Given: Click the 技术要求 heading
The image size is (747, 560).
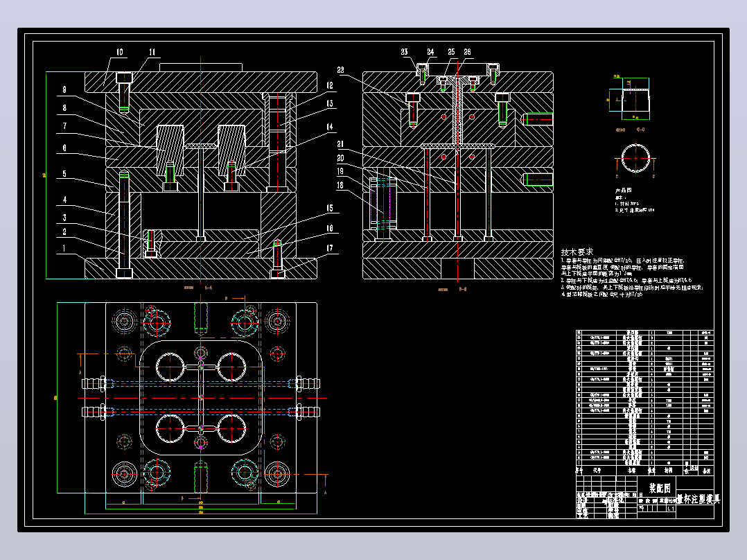Looking at the screenshot, I should (577, 252).
